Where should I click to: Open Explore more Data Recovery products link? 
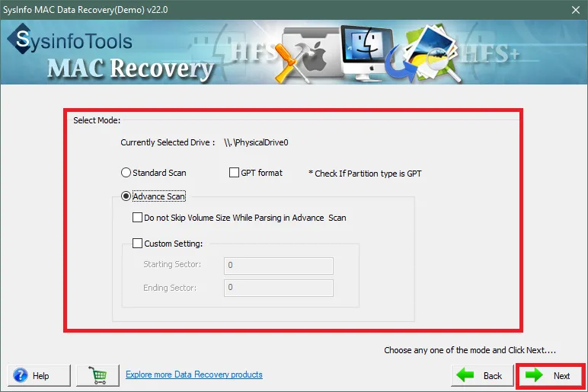tap(194, 374)
